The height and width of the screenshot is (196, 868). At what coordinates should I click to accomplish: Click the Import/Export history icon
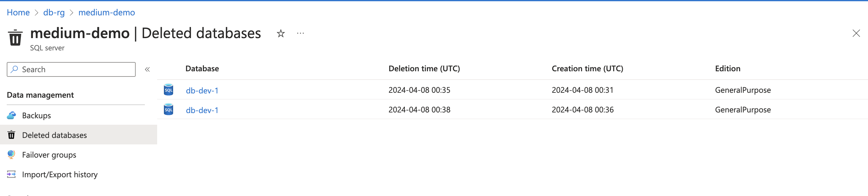(12, 174)
